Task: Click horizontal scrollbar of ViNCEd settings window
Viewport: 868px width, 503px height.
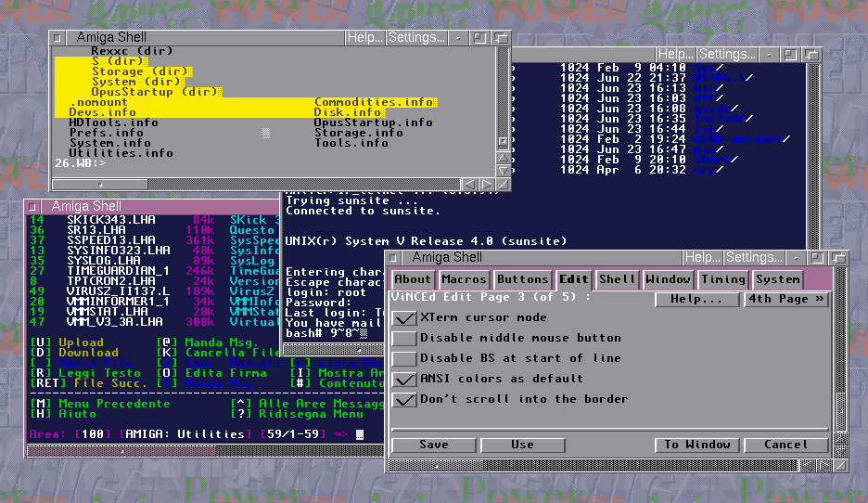Action: click(593, 466)
